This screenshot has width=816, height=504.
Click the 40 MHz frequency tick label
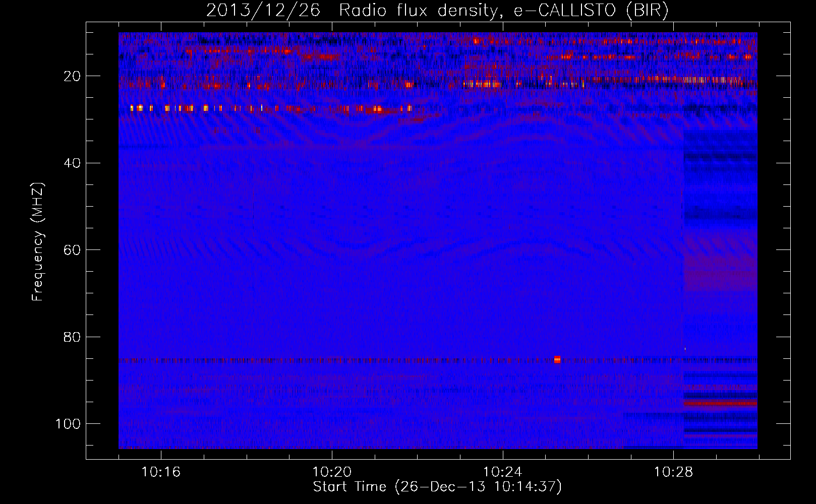72,163
